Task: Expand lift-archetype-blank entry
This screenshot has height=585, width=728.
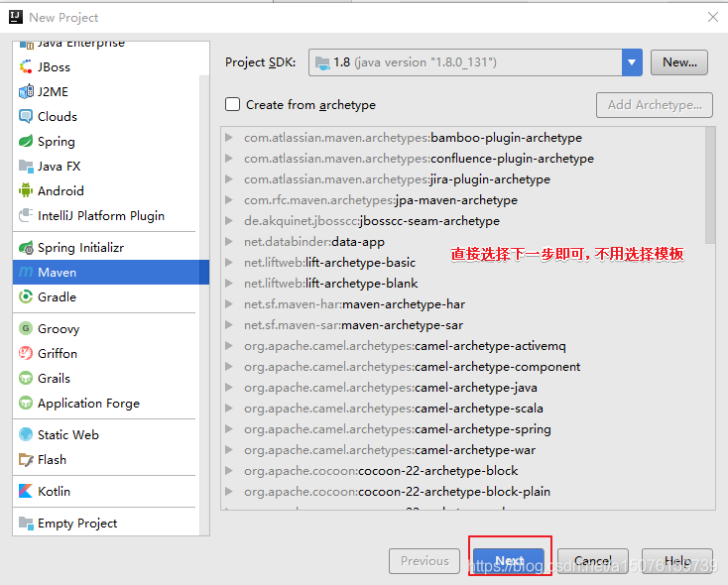Action: pos(228,284)
